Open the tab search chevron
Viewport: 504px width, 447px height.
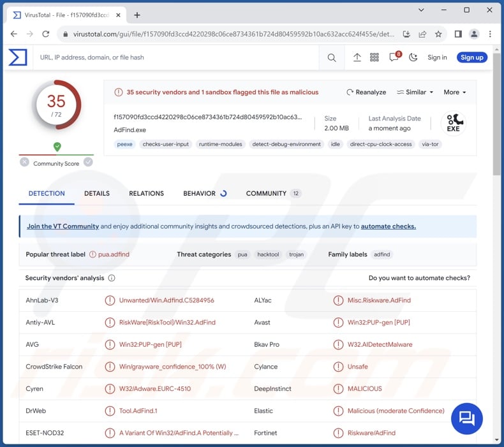[421, 10]
